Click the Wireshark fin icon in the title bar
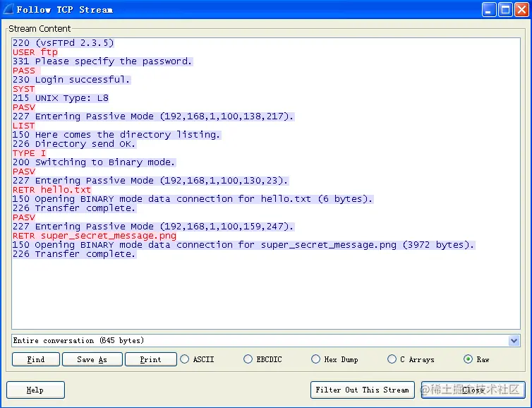Screen dimensions: 532x408 pos(8,9)
